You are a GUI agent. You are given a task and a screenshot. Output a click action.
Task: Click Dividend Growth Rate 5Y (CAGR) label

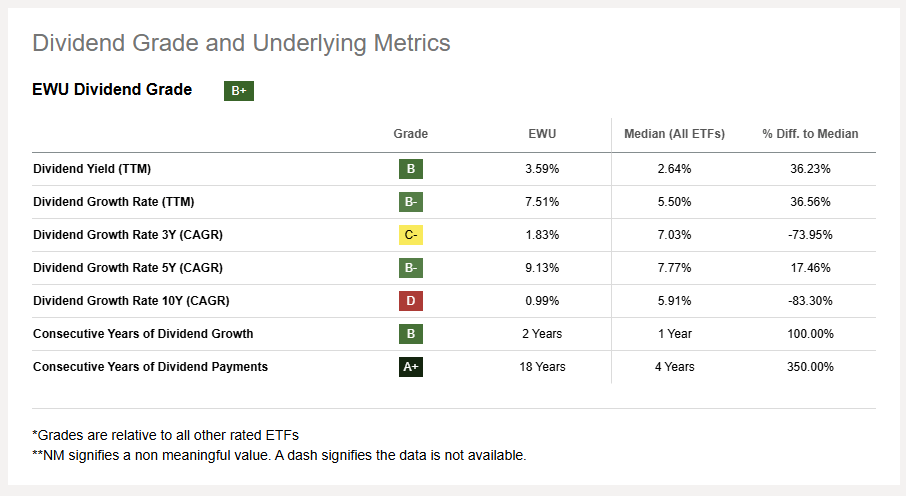(x=127, y=268)
